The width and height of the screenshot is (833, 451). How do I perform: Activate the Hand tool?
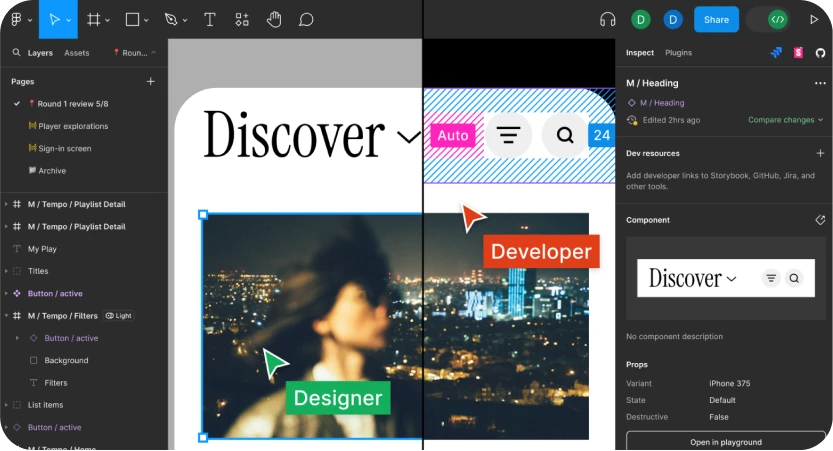(x=274, y=19)
